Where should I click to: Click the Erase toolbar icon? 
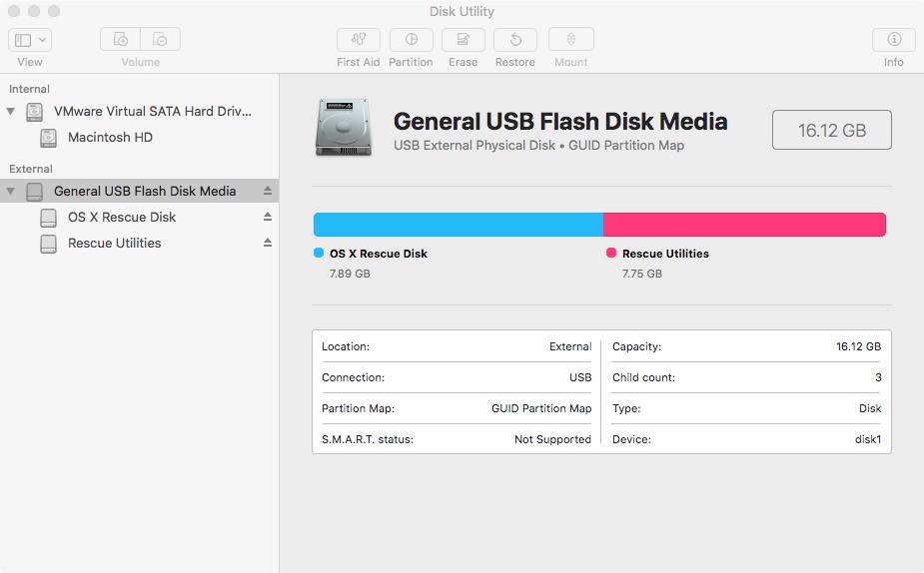(463, 40)
